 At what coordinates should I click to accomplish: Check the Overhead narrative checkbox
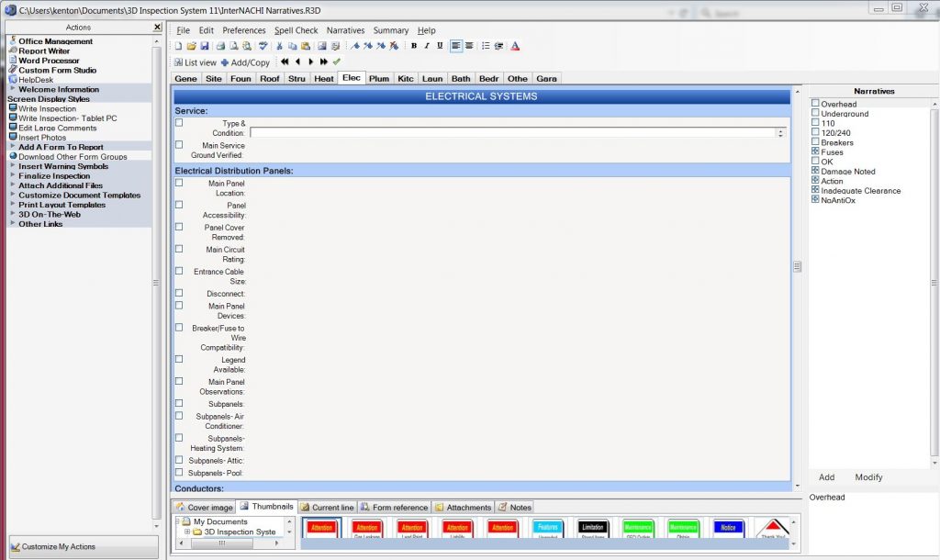coord(815,104)
